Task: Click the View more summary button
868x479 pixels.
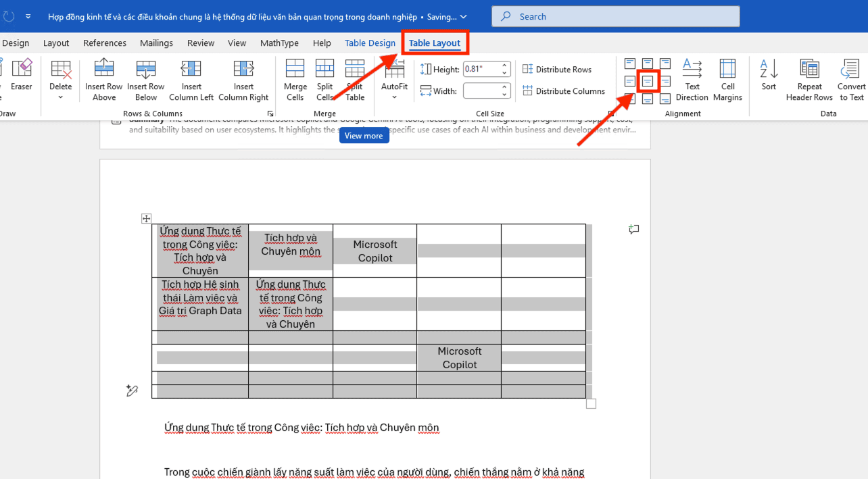Action: pyautogui.click(x=364, y=135)
